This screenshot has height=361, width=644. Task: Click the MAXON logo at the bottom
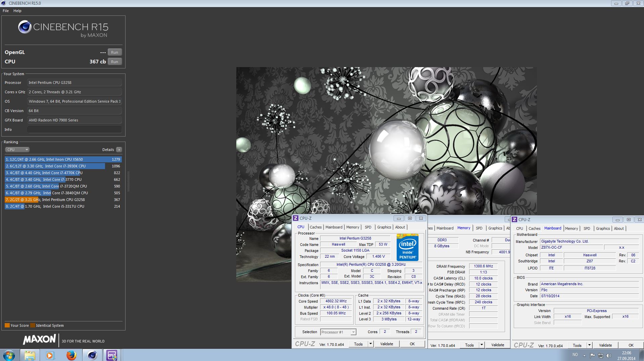[x=39, y=340]
